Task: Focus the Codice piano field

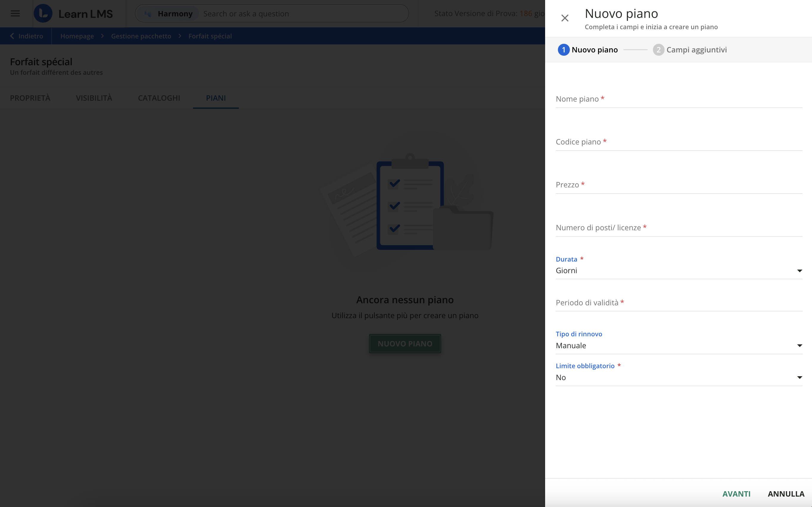Action: tap(679, 142)
